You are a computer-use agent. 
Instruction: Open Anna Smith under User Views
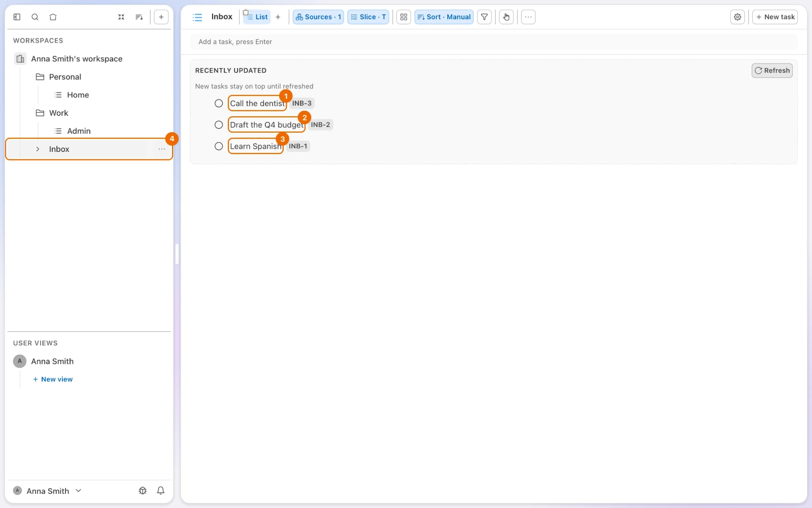[x=52, y=361]
